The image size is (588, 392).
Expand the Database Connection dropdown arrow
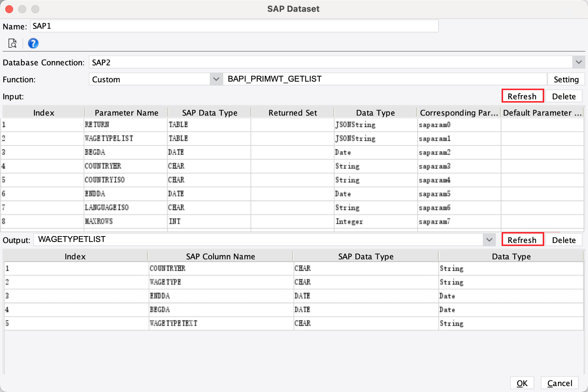(579, 62)
